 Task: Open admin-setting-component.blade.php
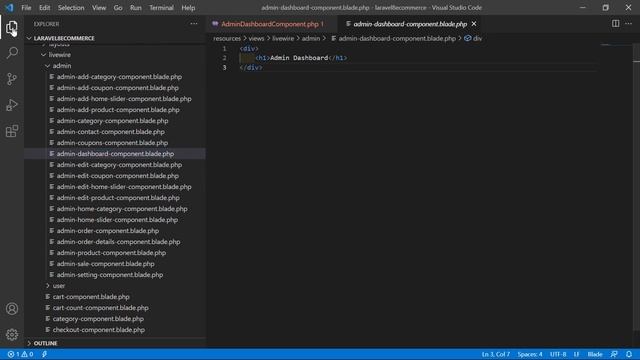(x=110, y=275)
